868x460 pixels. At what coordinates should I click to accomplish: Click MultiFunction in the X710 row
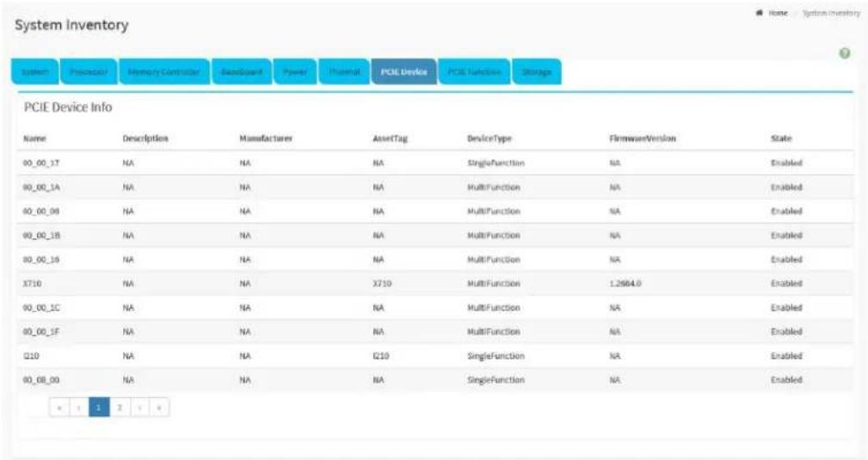[x=494, y=284]
